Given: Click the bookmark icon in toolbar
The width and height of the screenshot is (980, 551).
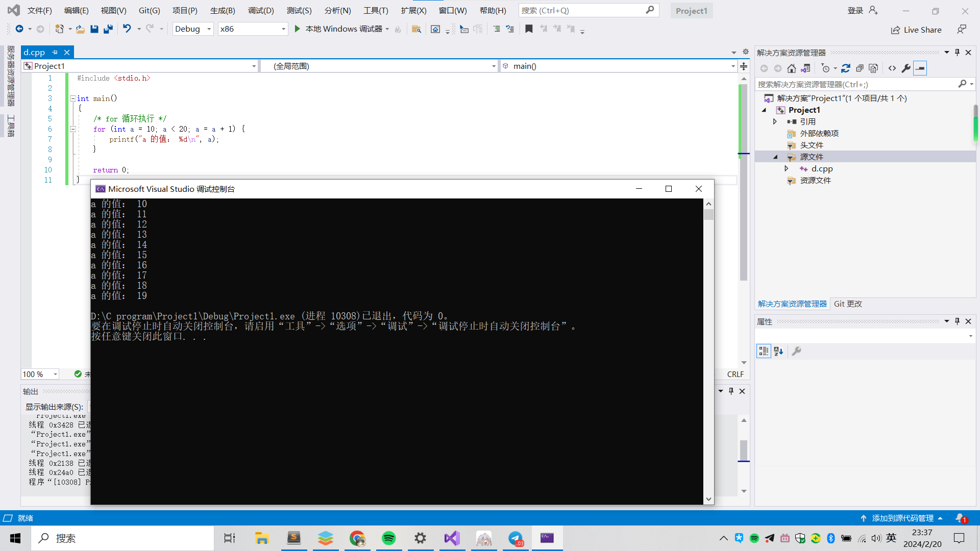Looking at the screenshot, I should click(x=529, y=29).
